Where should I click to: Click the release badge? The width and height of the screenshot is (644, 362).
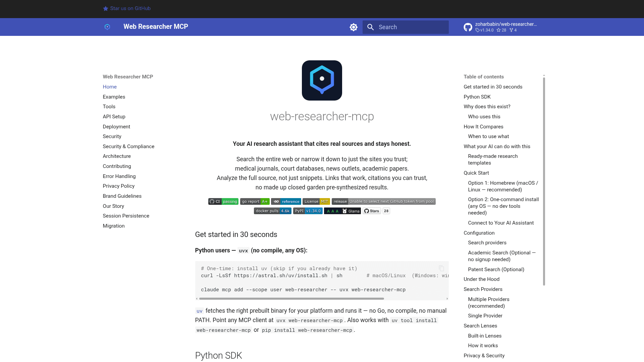coord(384,201)
